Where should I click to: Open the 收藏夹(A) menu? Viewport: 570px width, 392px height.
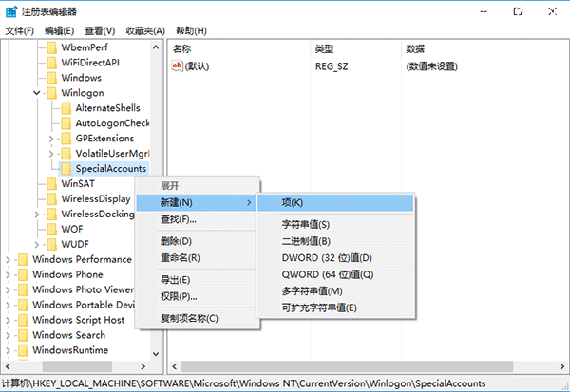pos(145,31)
